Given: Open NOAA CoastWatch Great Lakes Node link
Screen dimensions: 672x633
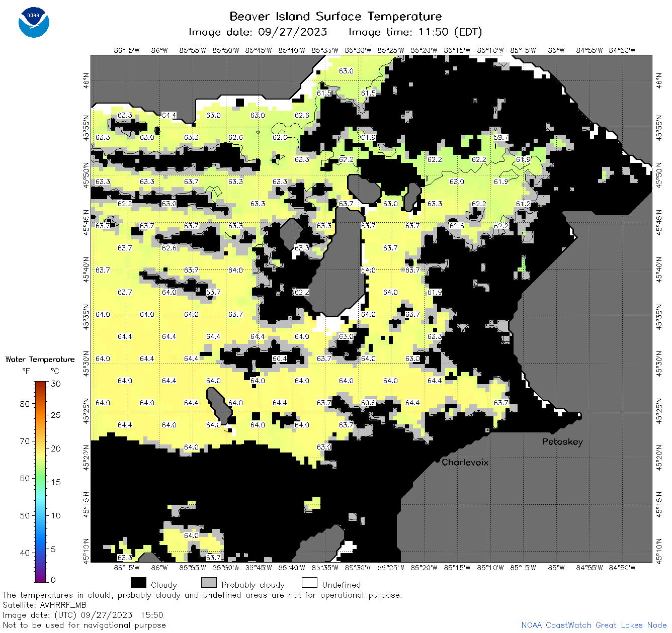Looking at the screenshot, I should 594,625.
